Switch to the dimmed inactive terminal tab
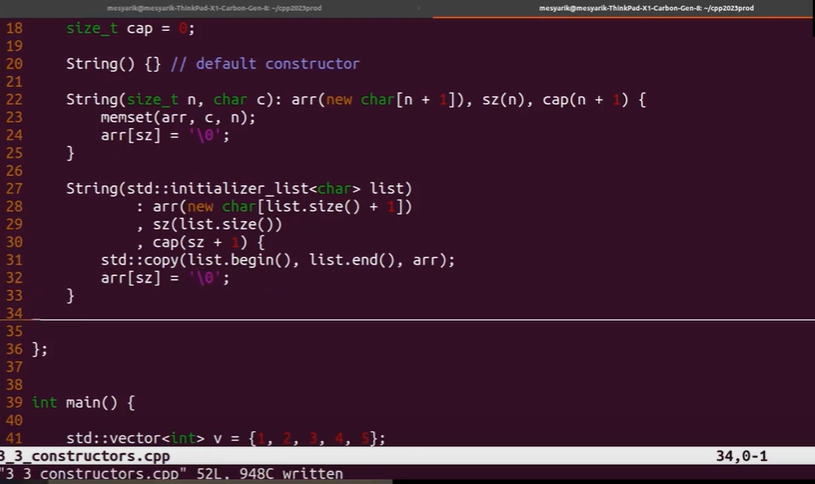The height and width of the screenshot is (484, 815). pyautogui.click(x=203, y=7)
